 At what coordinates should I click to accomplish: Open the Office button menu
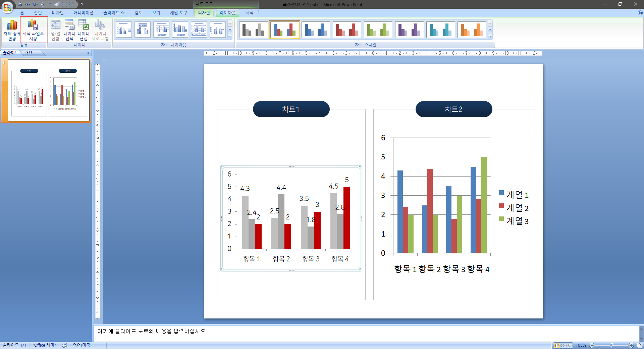click(x=7, y=7)
